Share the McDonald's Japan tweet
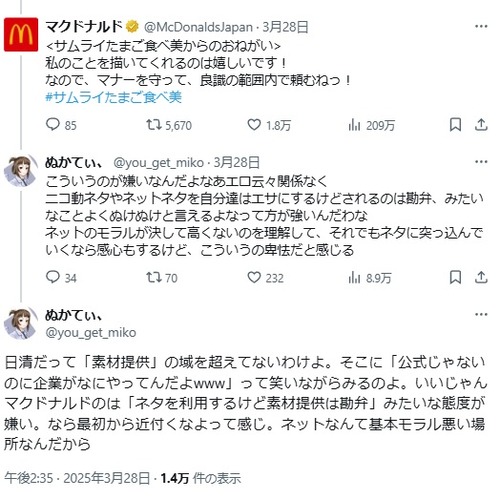500x499 pixels. [481, 125]
